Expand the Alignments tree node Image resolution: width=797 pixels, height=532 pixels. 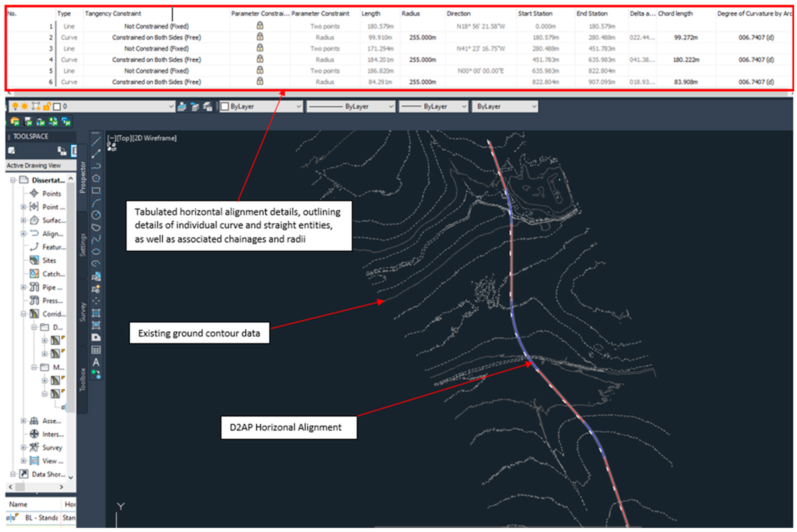(x=23, y=233)
